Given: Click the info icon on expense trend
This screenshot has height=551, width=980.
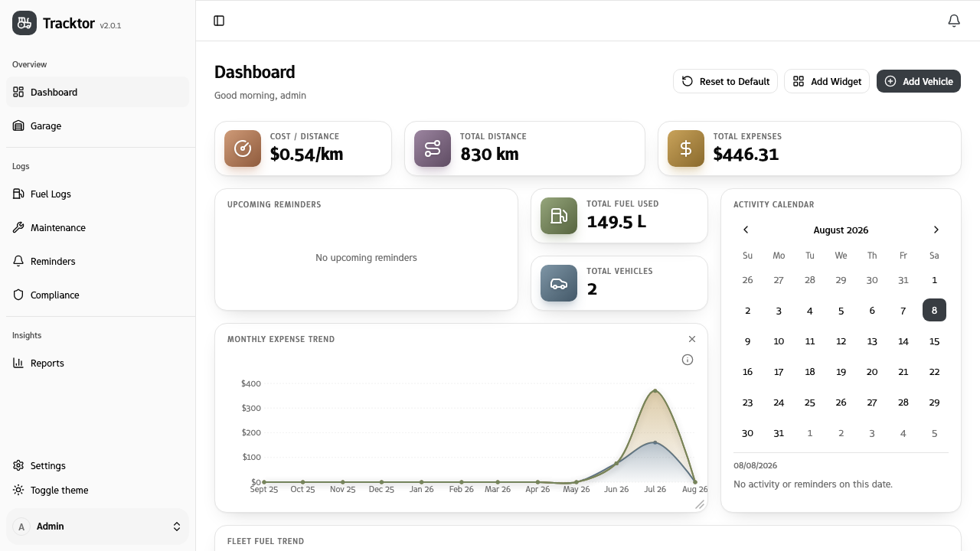Looking at the screenshot, I should [688, 360].
